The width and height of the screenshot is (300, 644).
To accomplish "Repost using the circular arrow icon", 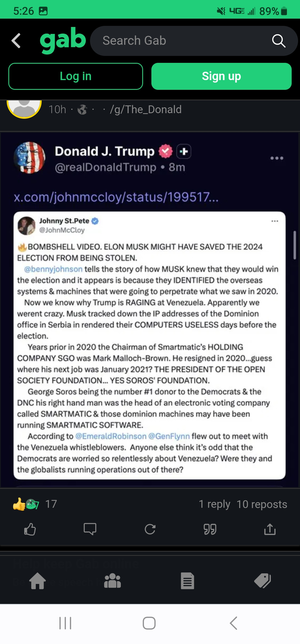I will coord(150,529).
